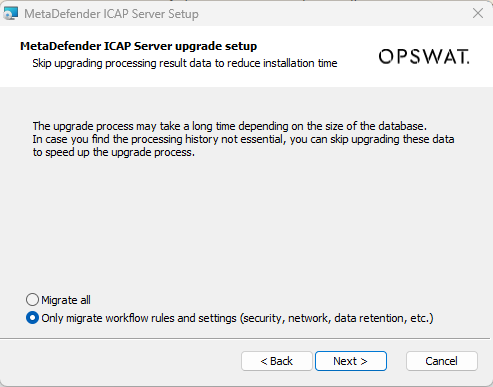This screenshot has width=493, height=387.
Task: Cancel the upgrade setup
Action: tap(442, 361)
